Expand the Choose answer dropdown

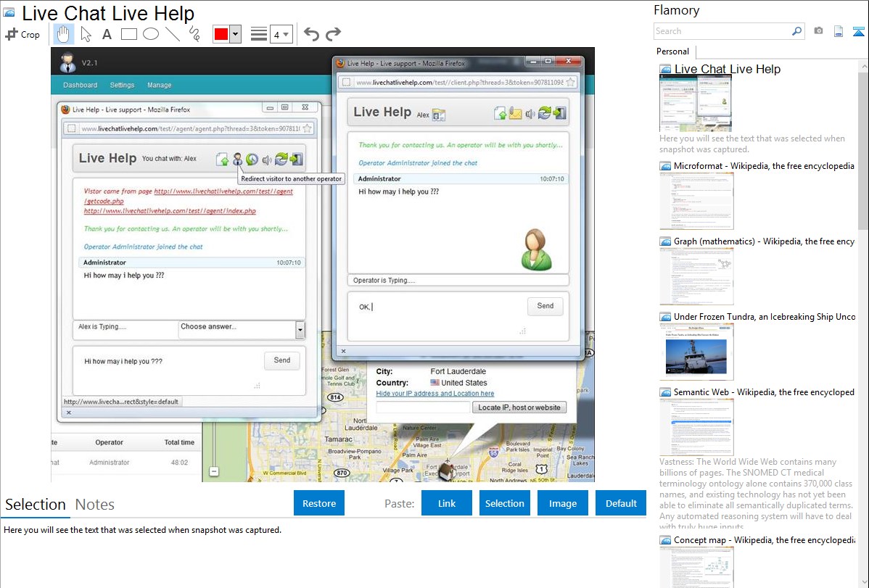[x=300, y=330]
